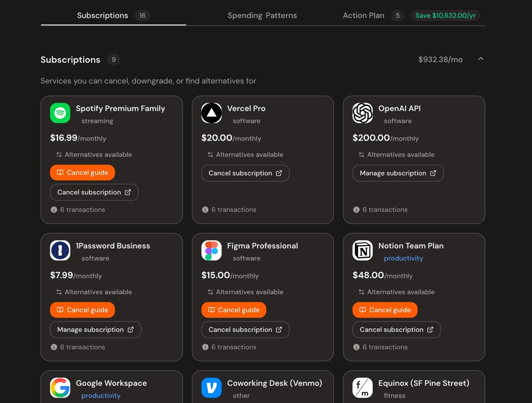The height and width of the screenshot is (403, 532).
Task: Click Manage subscription for 1Password Business
Action: (95, 329)
